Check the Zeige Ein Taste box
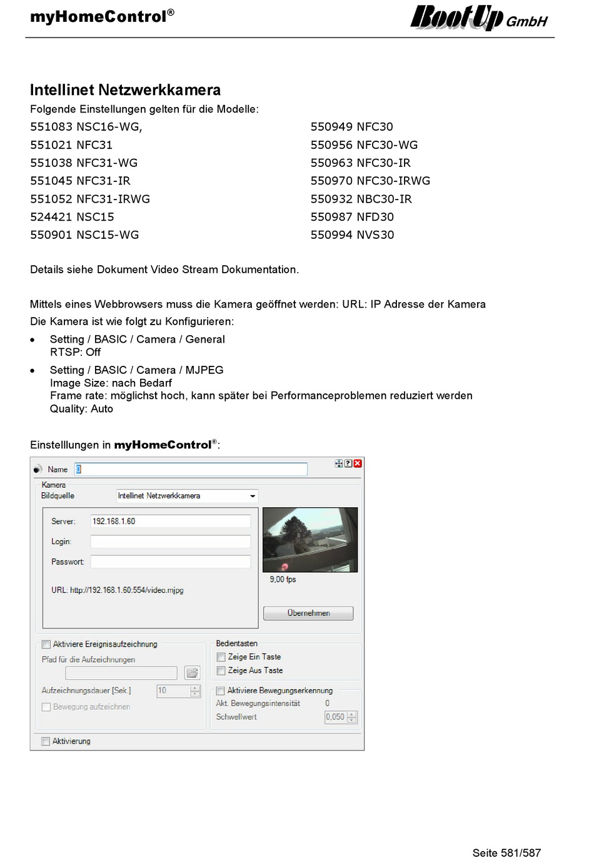This screenshot has height=868, width=594. pyautogui.click(x=221, y=657)
